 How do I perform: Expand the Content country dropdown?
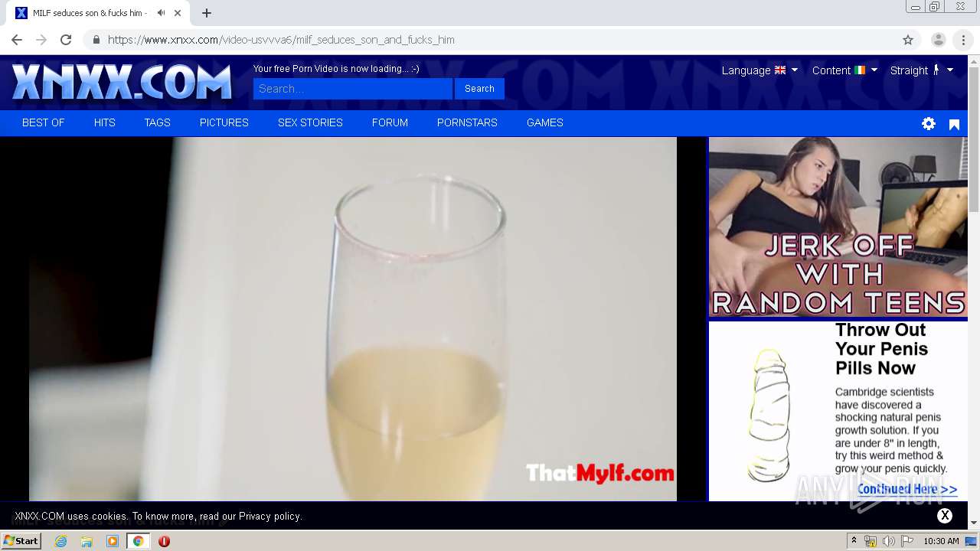point(844,70)
